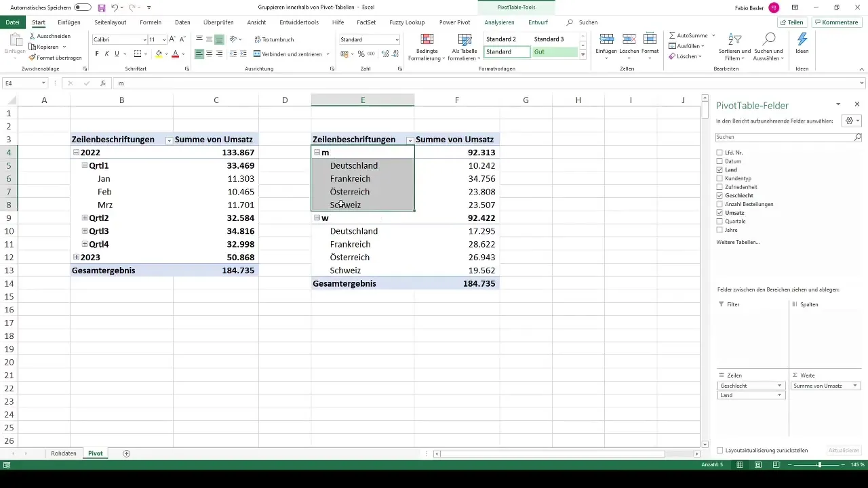Open Bedingte Formatierung

[x=427, y=47]
